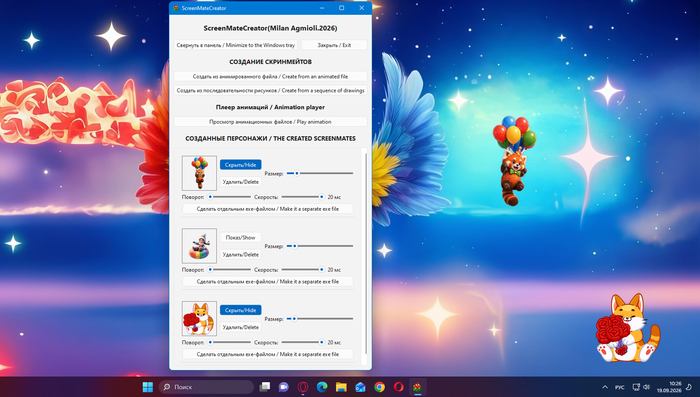The height and width of the screenshot is (397, 700).
Task: Open the red Opera browser from taskbar
Action: point(399,387)
